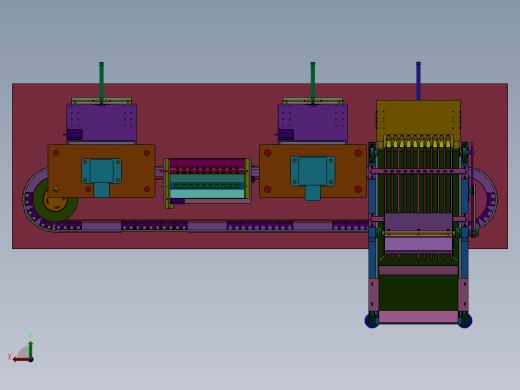Select the pink bottom crossbar of right frame
This screenshot has width=520, height=390.
418,316
